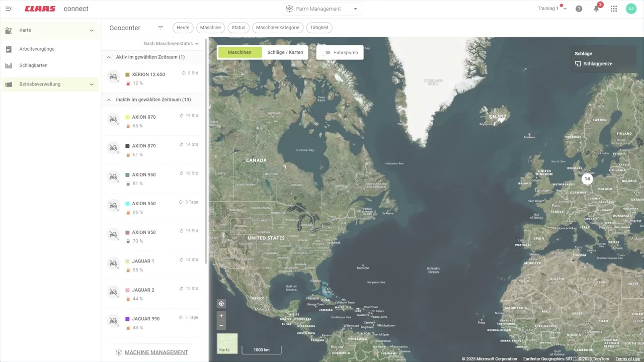Click the Geocenter filter icon
The height and width of the screenshot is (362, 644).
[160, 28]
